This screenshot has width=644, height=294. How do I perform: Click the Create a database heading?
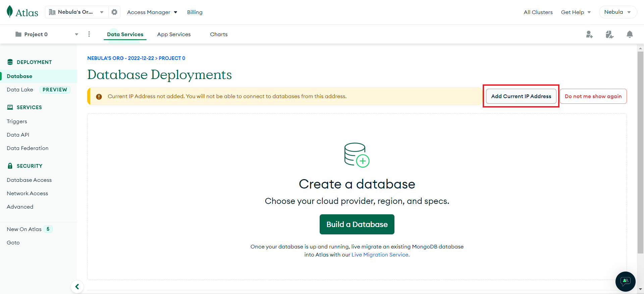tap(357, 184)
